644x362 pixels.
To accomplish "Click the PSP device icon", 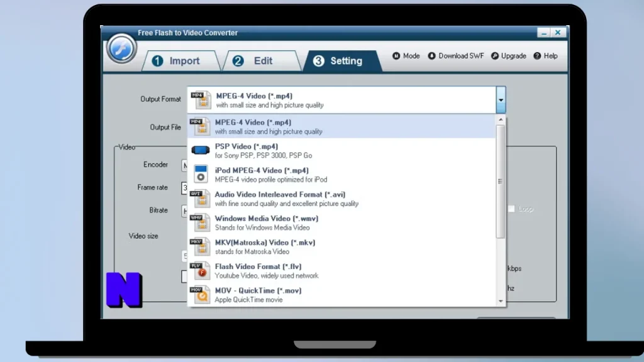I will [201, 150].
